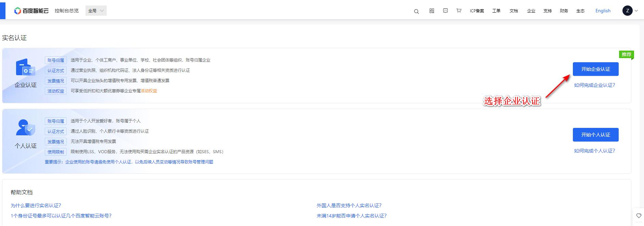Open the messages chat icon
Screen dimensions: 644x226
click(x=445, y=11)
